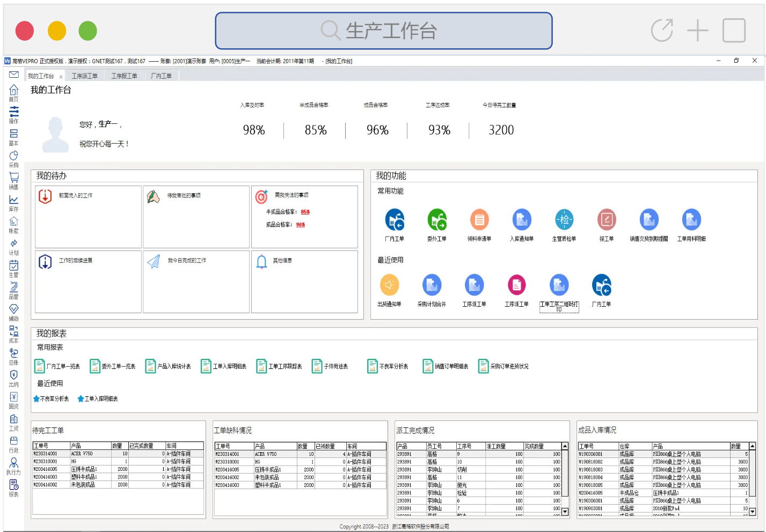Open the 产品入库统计表 report link
766x532 pixels.
click(x=173, y=366)
